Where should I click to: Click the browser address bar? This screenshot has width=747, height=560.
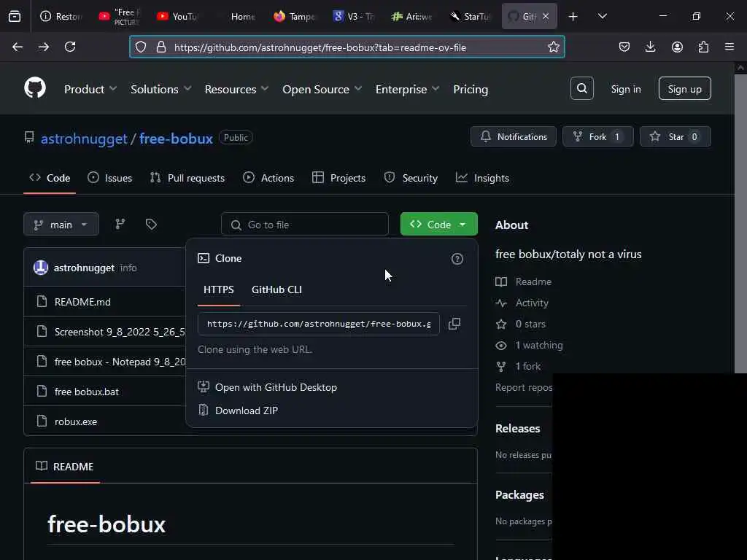coord(347,47)
